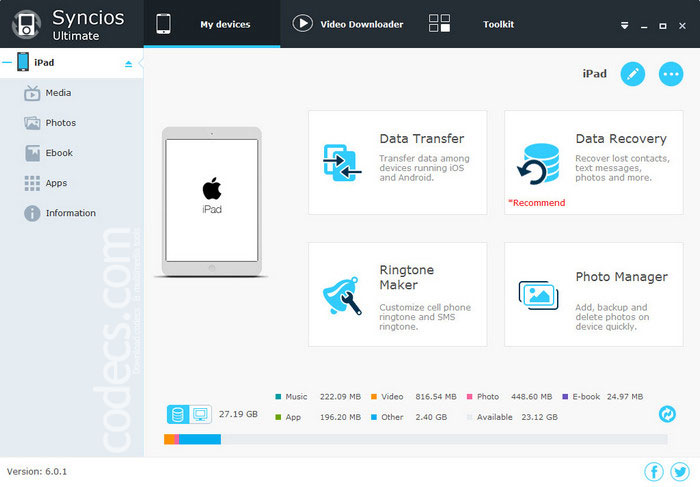Open the Data Recovery tool
Image resolution: width=700 pixels, height=487 pixels.
pos(593,162)
